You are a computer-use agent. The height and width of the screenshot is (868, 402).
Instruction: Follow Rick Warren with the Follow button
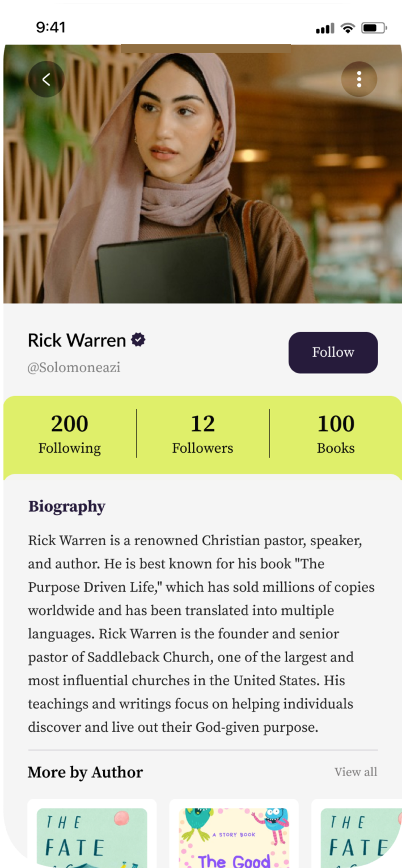click(x=333, y=352)
